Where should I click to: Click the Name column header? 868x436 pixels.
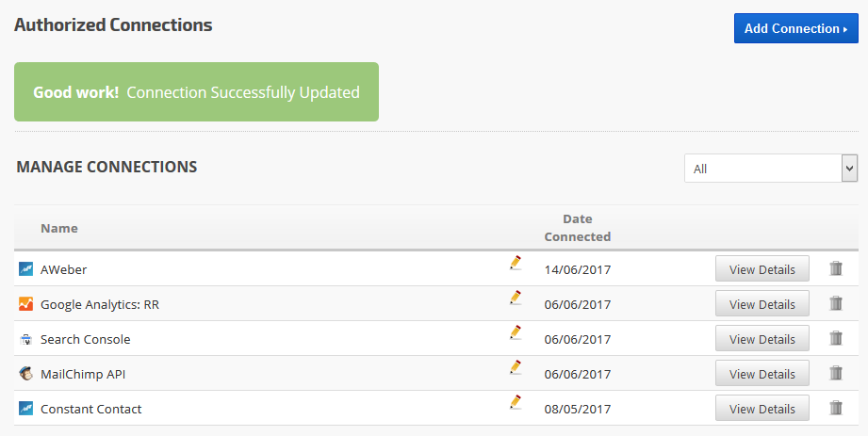[59, 228]
